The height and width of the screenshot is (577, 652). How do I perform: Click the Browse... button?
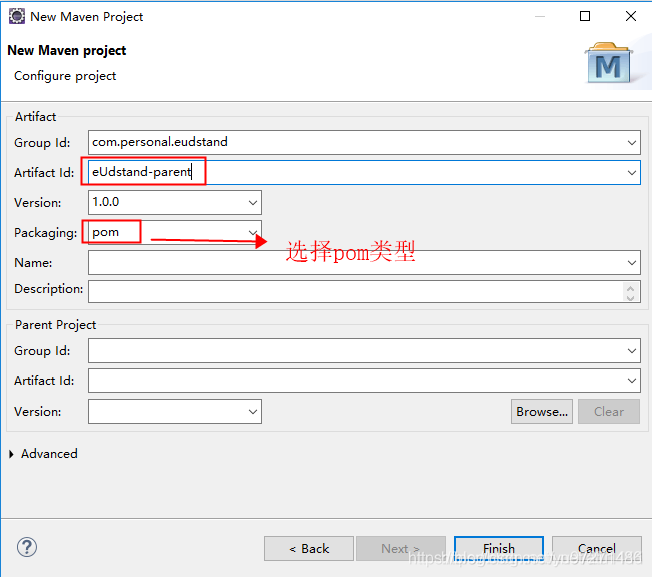(542, 412)
